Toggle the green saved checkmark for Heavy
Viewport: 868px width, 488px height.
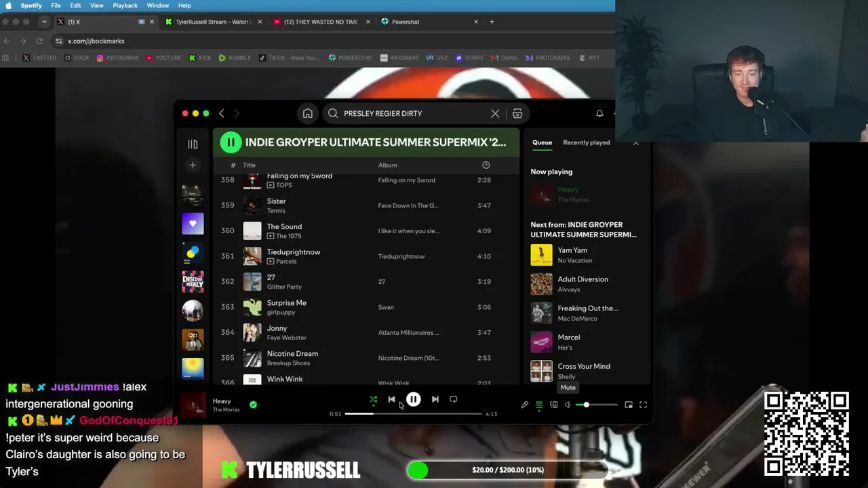click(x=253, y=405)
